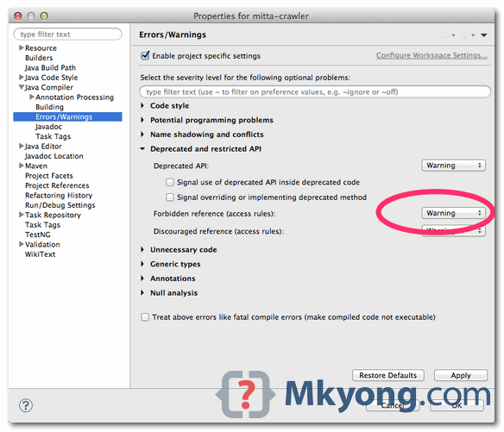The height and width of the screenshot is (432, 504).
Task: Expand the Maven tree arrow
Action: 22,166
